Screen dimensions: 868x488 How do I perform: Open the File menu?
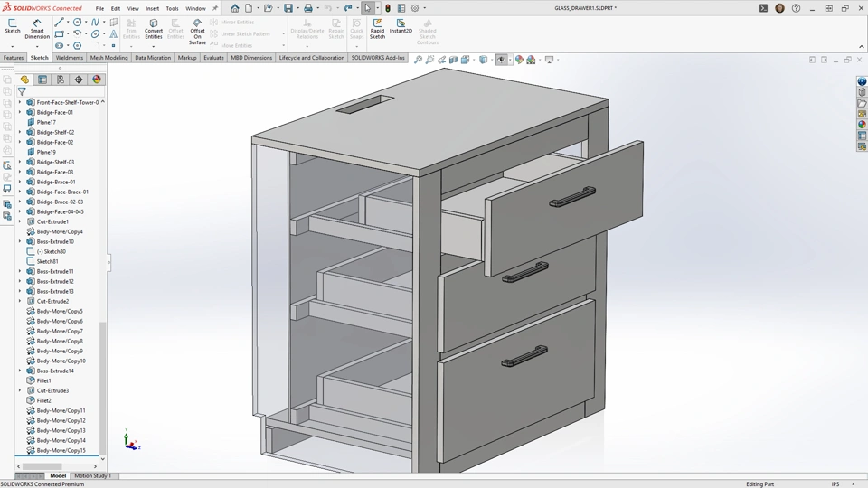pyautogui.click(x=99, y=8)
